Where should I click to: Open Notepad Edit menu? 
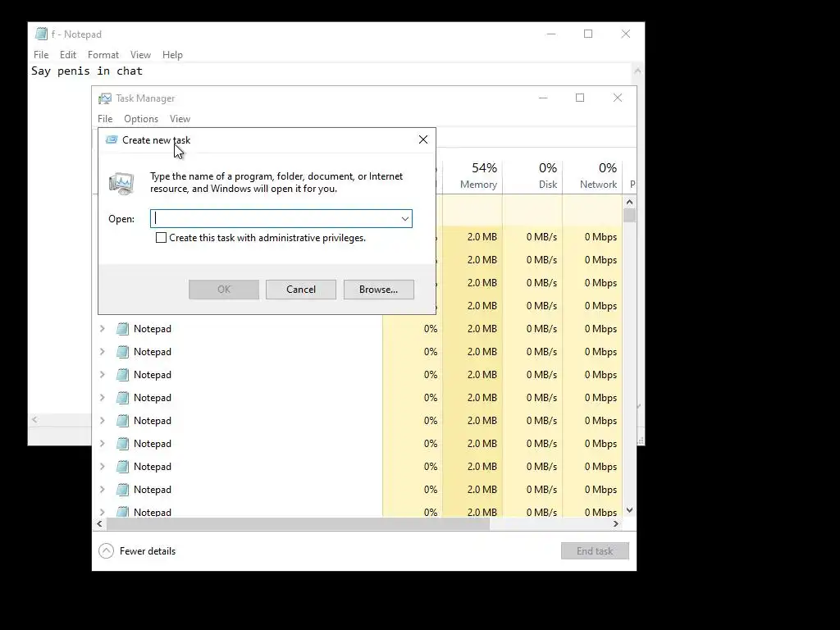[68, 55]
